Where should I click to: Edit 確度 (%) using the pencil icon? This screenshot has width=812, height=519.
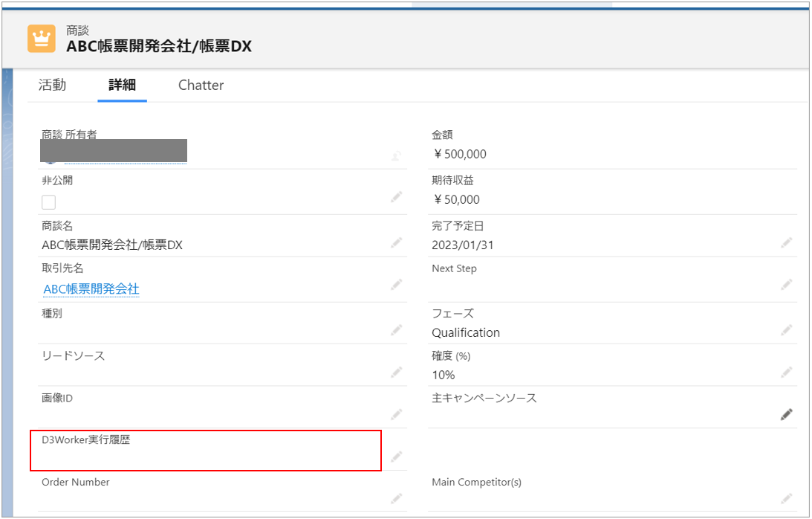787,372
